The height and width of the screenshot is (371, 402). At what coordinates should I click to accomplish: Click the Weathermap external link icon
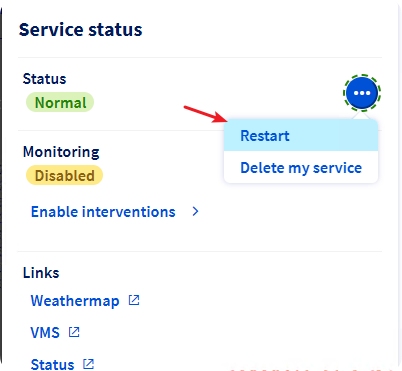pos(134,300)
